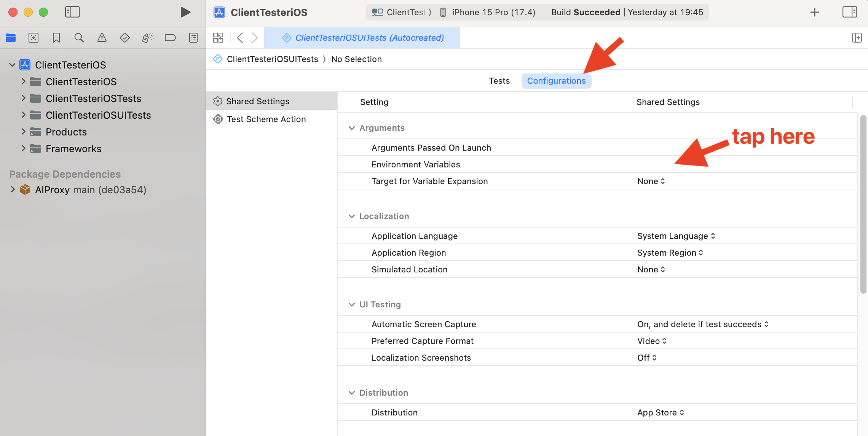The width and height of the screenshot is (868, 436).
Task: Expand the AIProxy package dependency
Action: [13, 189]
